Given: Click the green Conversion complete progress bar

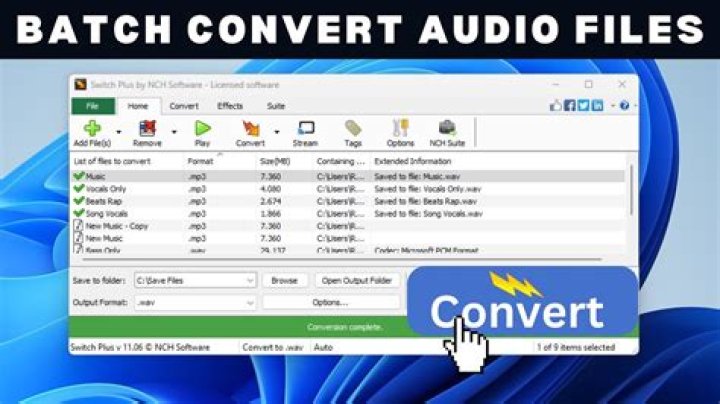Looking at the screenshot, I should point(238,327).
